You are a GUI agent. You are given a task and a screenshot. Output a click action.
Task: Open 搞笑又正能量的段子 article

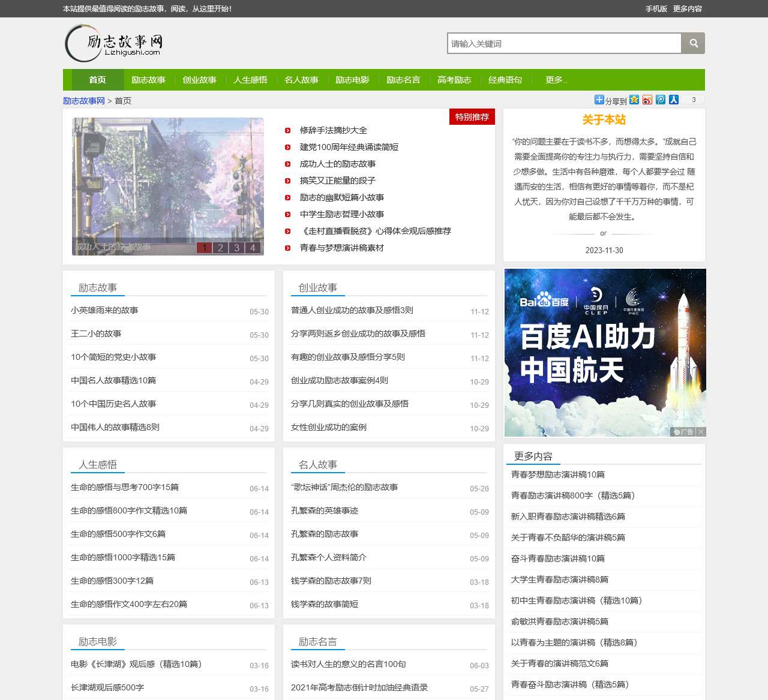(338, 181)
